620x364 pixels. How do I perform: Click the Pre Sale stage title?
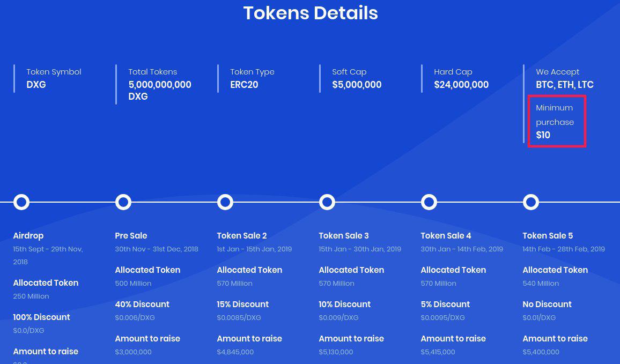point(131,235)
